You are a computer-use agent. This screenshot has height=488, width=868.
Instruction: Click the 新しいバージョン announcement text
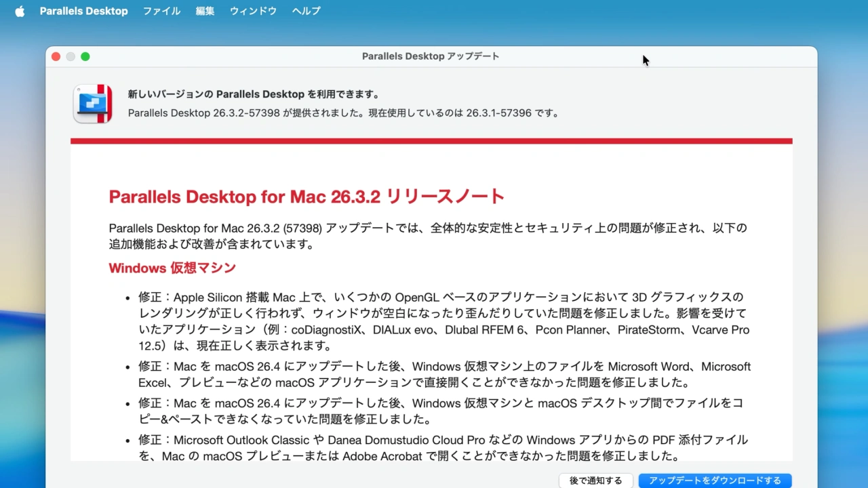pyautogui.click(x=254, y=94)
